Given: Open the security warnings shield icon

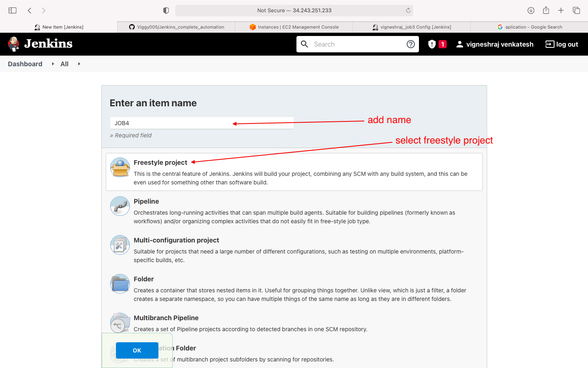Looking at the screenshot, I should click(432, 44).
